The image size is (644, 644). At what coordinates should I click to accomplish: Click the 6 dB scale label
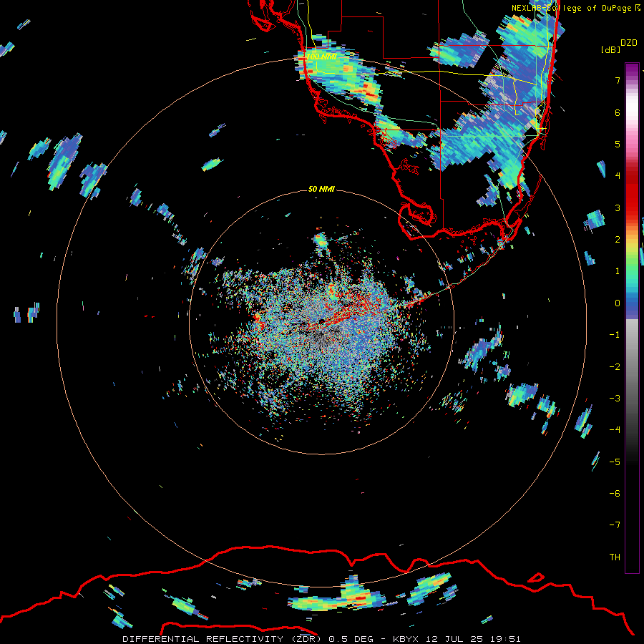[x=618, y=112]
